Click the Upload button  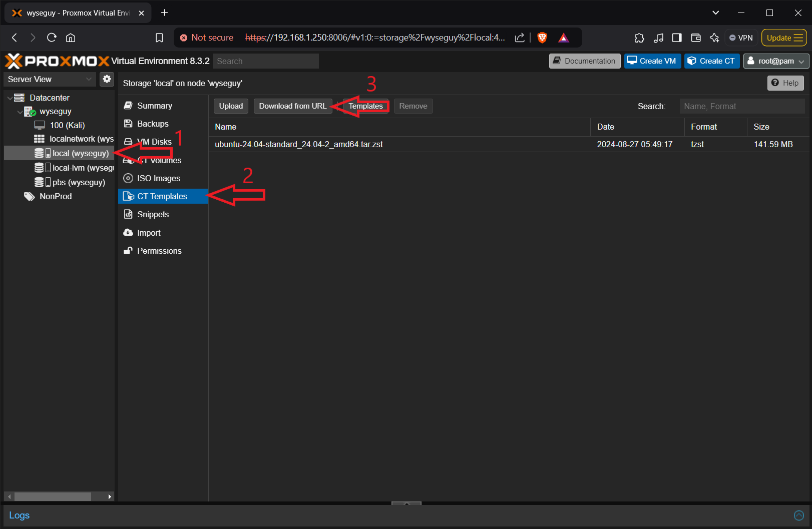[231, 106]
